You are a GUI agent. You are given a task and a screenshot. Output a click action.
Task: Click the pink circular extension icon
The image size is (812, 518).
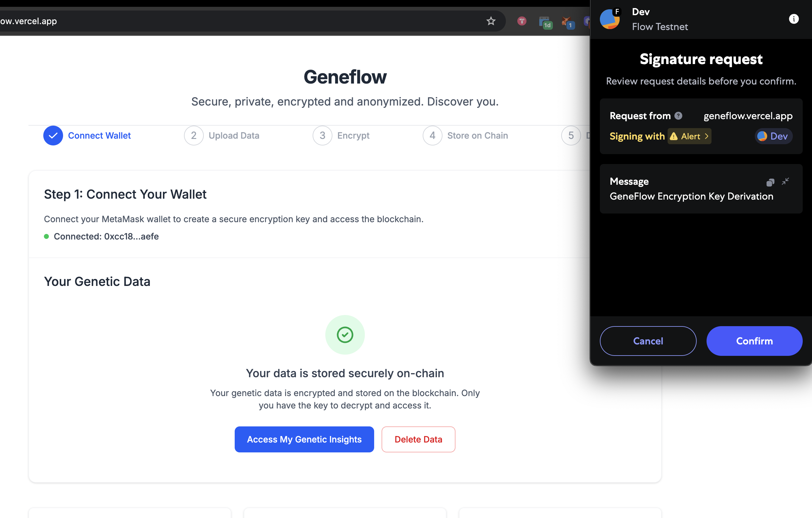[x=522, y=21]
